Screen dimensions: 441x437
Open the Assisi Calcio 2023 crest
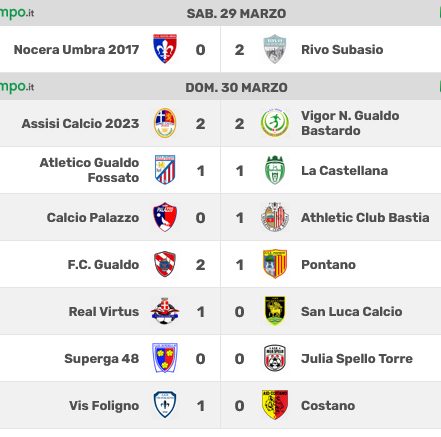(165, 123)
